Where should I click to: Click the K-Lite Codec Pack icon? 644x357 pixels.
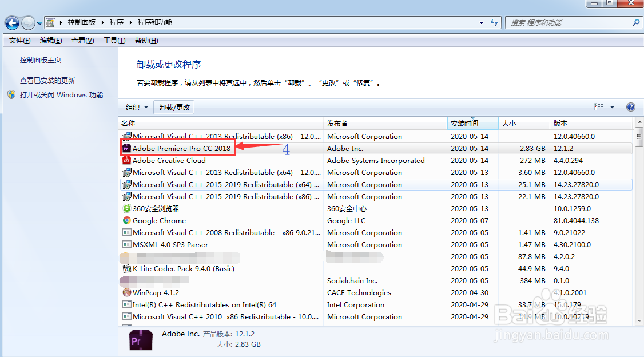point(127,269)
